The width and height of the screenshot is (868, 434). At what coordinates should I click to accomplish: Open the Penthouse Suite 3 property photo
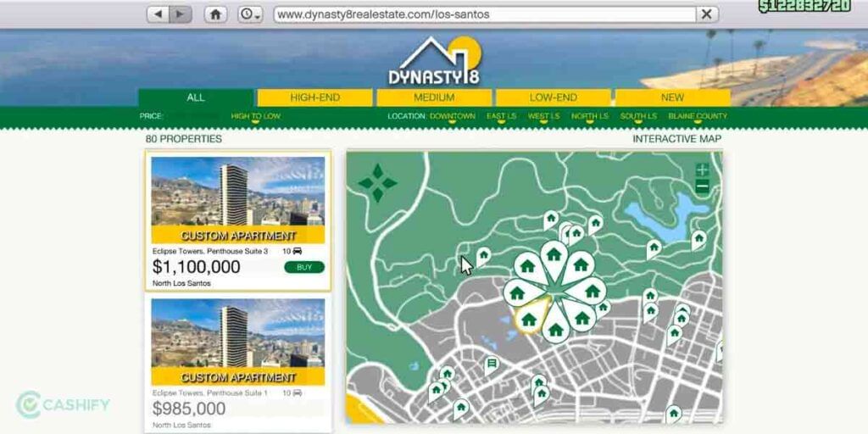click(x=238, y=200)
